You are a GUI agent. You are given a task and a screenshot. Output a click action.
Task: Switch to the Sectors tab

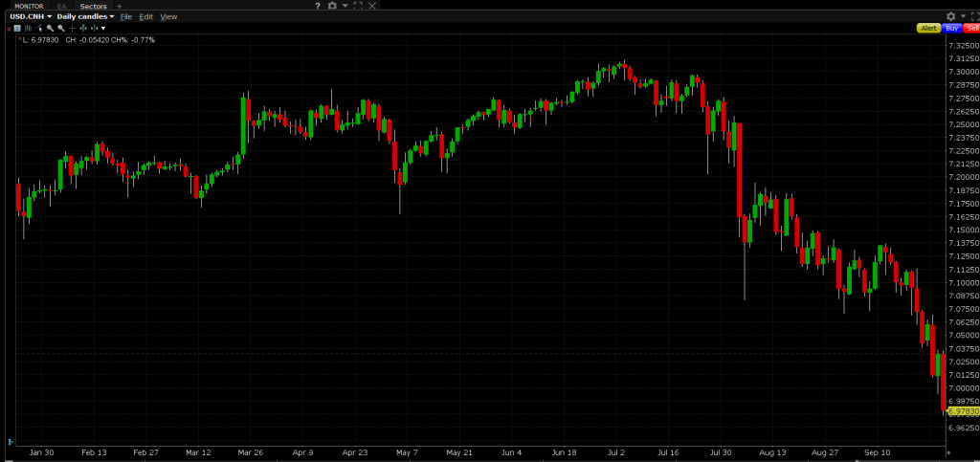point(93,6)
